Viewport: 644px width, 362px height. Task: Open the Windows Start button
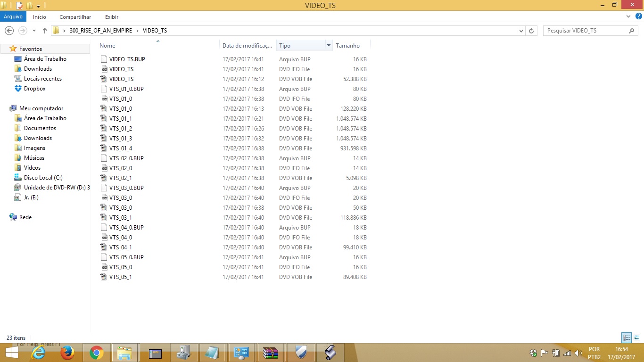click(x=11, y=353)
